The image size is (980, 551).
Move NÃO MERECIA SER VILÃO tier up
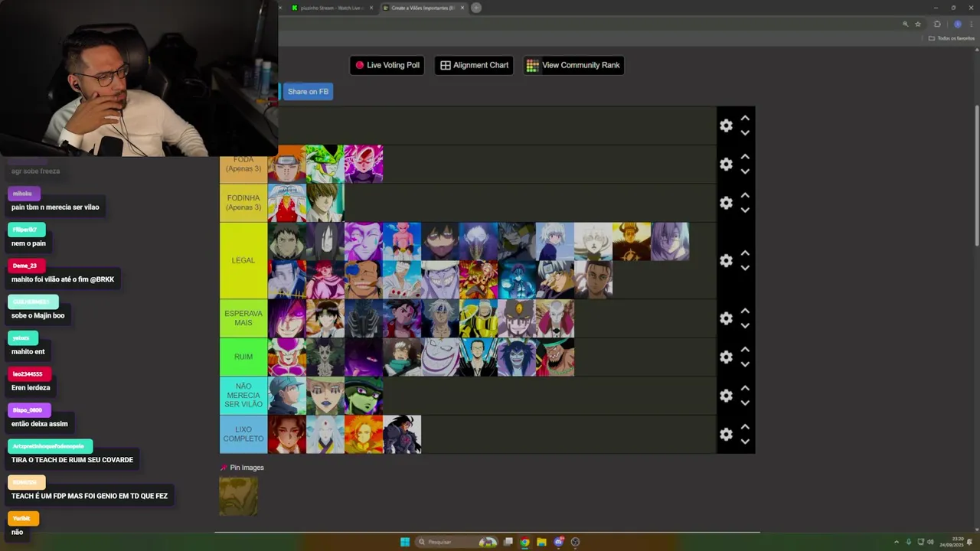[745, 389]
